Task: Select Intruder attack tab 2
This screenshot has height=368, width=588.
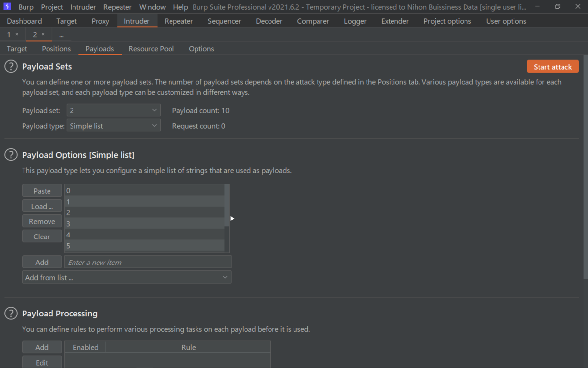Action: 35,34
